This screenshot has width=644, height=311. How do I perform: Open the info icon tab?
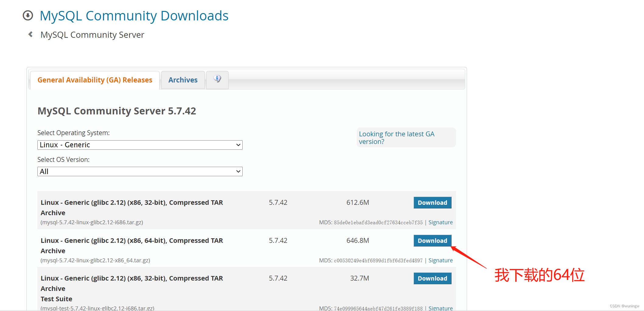pyautogui.click(x=217, y=79)
